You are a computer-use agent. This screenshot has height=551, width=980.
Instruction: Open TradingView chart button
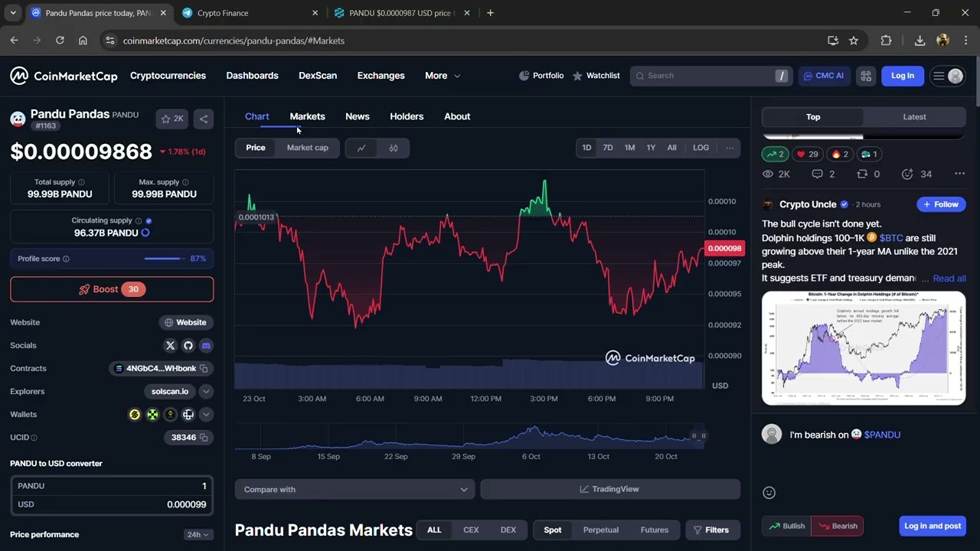coord(610,490)
